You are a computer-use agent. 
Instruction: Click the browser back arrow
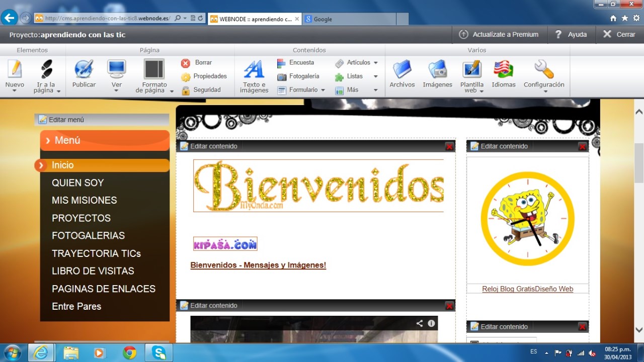[9, 18]
